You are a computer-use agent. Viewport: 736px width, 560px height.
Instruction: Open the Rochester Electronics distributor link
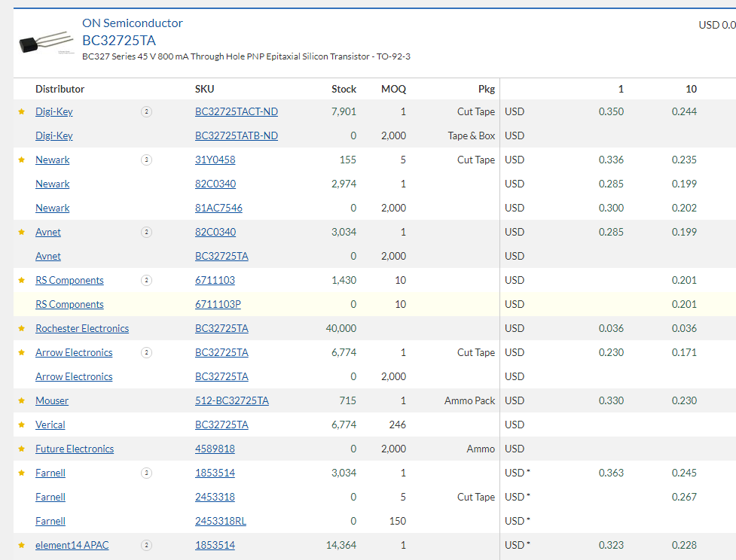(x=82, y=328)
